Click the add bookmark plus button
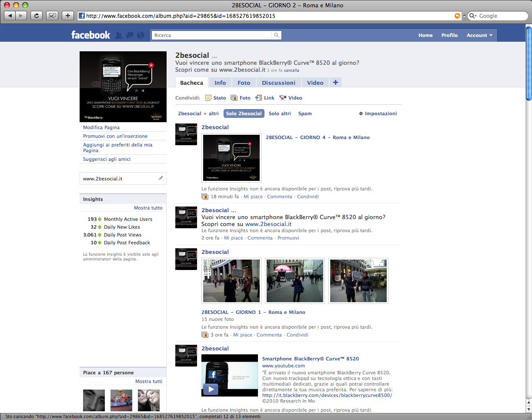 67,16
